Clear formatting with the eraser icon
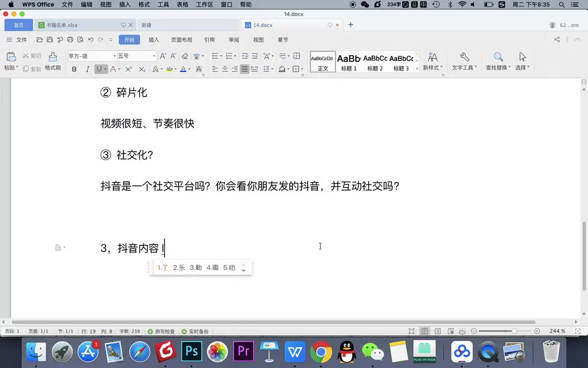588x368 pixels. [x=185, y=56]
